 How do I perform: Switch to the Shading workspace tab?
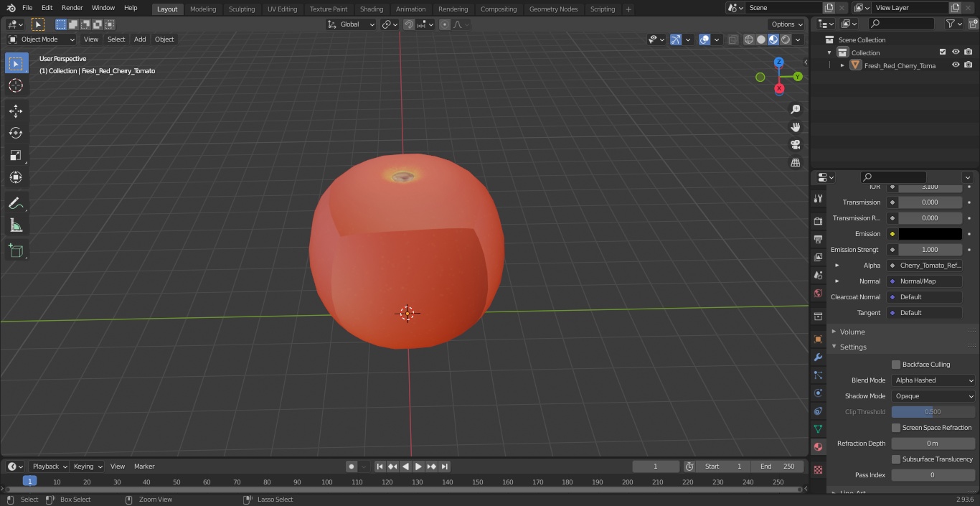pos(372,9)
